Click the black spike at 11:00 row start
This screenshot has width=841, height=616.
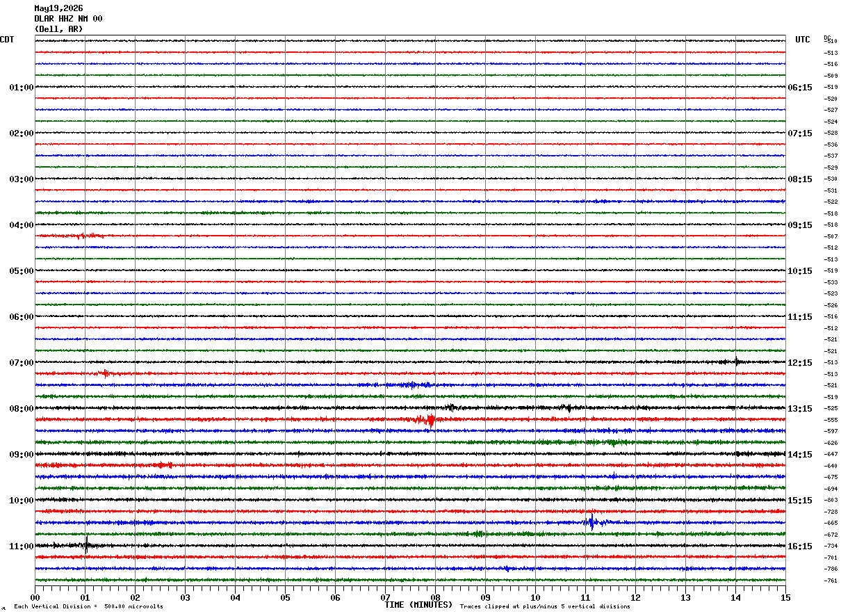coord(85,545)
